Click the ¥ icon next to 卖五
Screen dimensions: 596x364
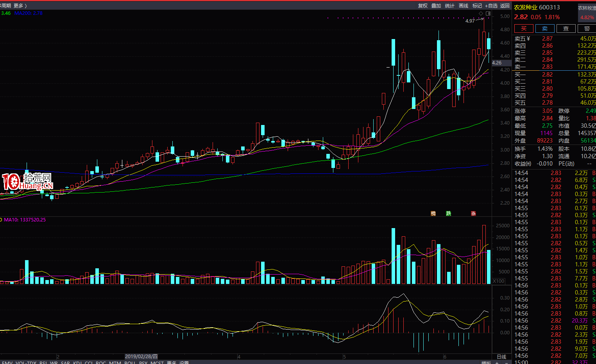(528, 39)
